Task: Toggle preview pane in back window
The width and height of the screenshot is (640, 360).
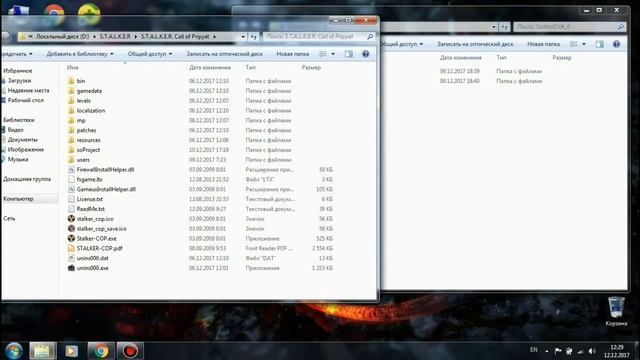Action: [x=599, y=44]
